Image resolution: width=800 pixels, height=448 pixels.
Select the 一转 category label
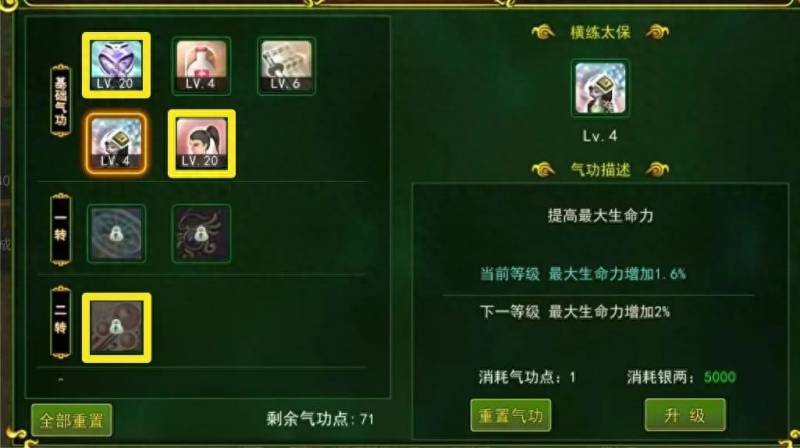click(61, 230)
